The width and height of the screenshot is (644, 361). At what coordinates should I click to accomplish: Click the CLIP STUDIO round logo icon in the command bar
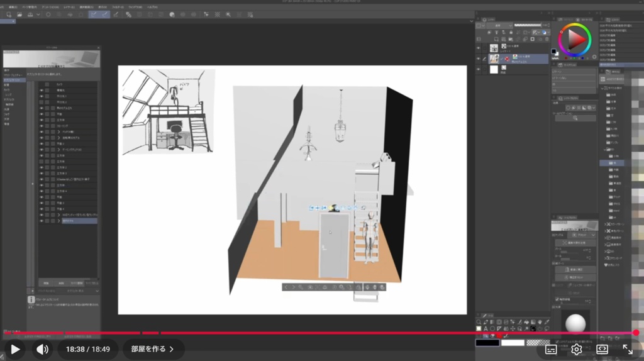[x=172, y=14]
